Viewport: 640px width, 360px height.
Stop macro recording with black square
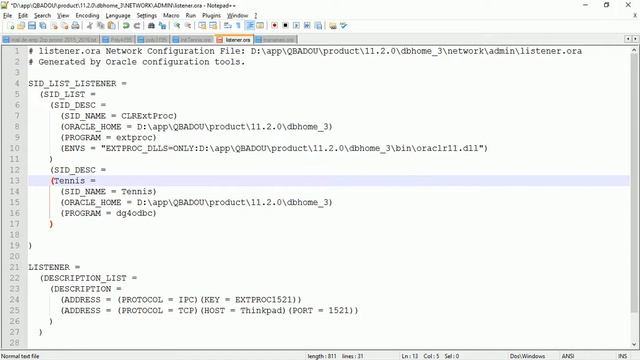pyautogui.click(x=285, y=26)
